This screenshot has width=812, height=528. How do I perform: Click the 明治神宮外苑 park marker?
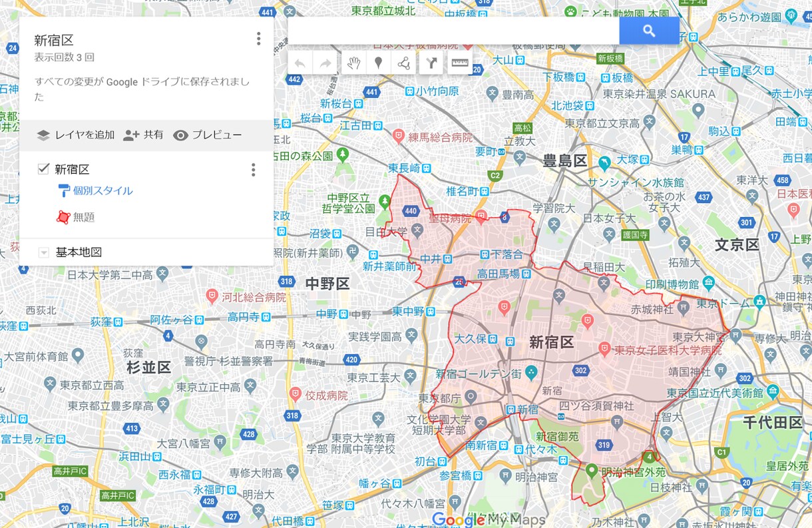[x=591, y=471]
